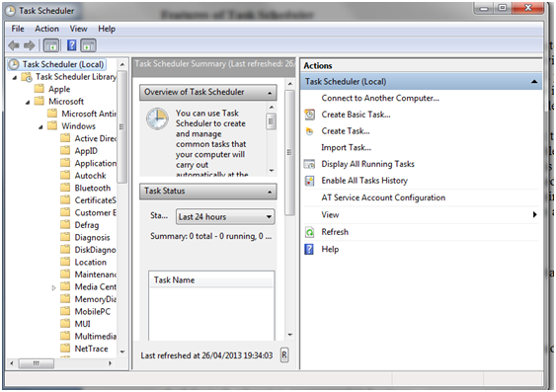Collapse the Overview of Task Scheduler section
Image resolution: width=556 pixels, height=392 pixels.
(x=270, y=93)
